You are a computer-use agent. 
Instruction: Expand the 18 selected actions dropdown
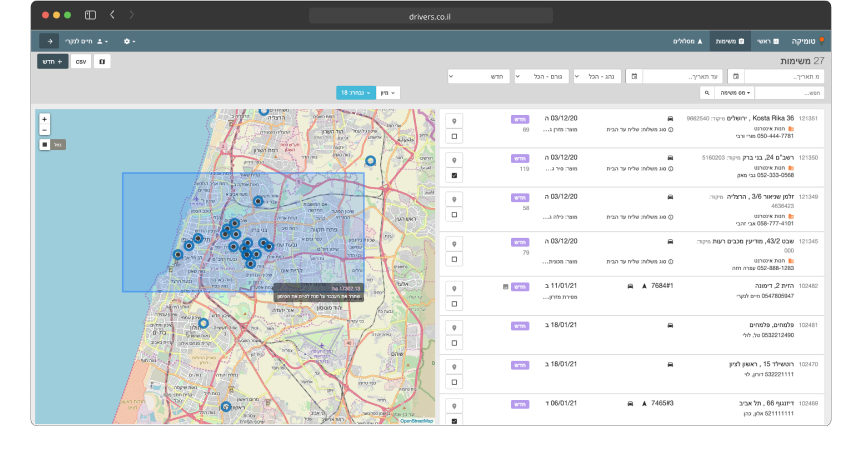coord(356,93)
